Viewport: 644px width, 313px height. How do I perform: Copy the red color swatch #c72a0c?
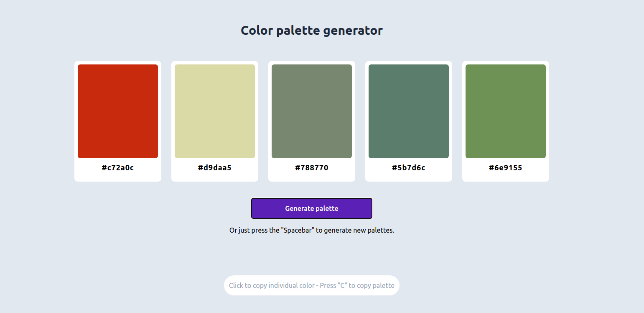[x=117, y=111]
